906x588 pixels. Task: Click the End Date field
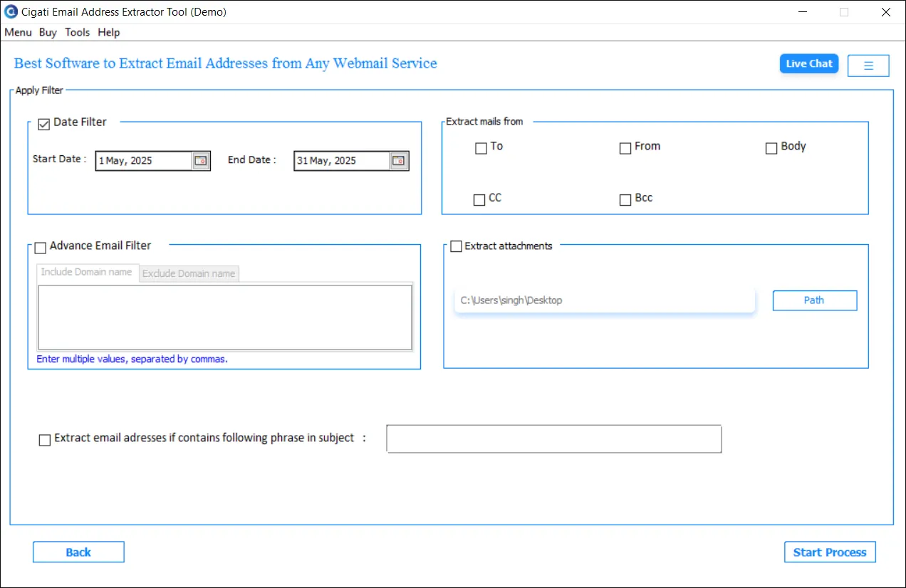click(x=342, y=161)
